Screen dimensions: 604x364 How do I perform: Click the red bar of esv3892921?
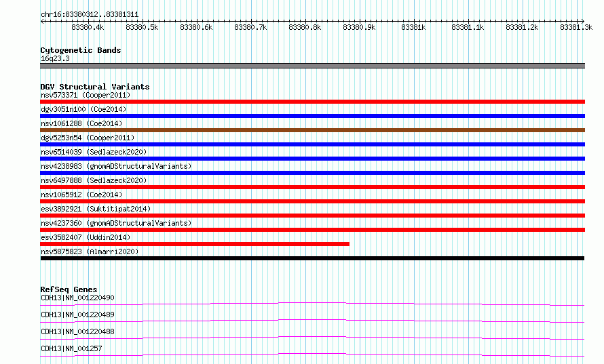312,216
